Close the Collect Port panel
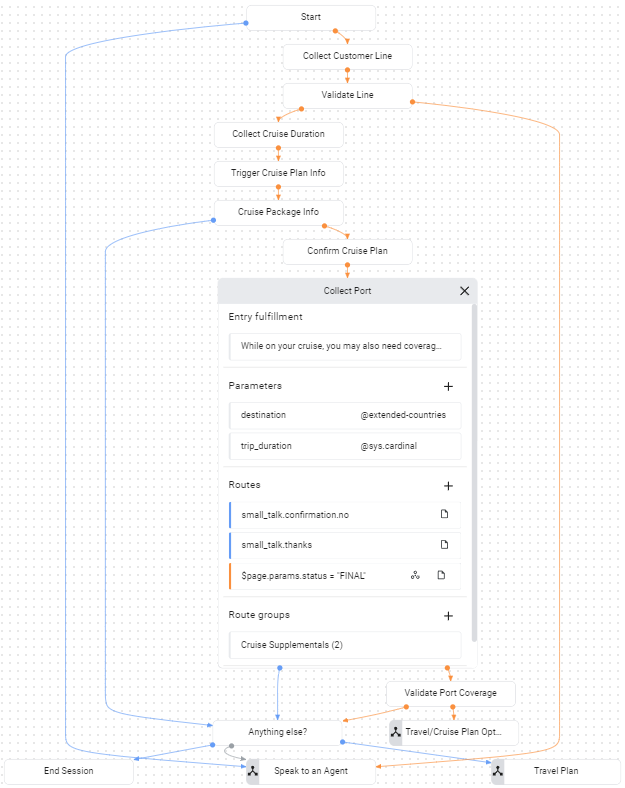 pyautogui.click(x=464, y=291)
